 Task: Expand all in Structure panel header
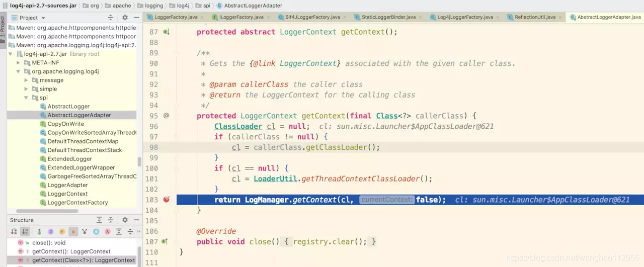click(x=100, y=220)
